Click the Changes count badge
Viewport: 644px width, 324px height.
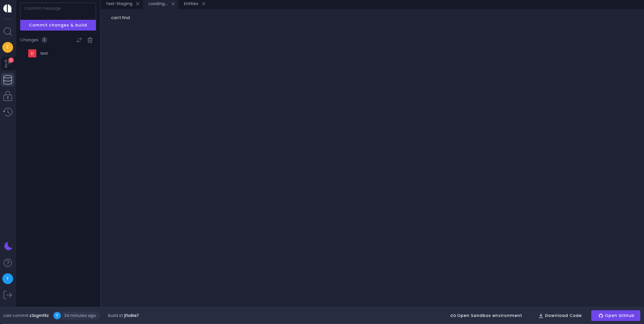(x=44, y=40)
